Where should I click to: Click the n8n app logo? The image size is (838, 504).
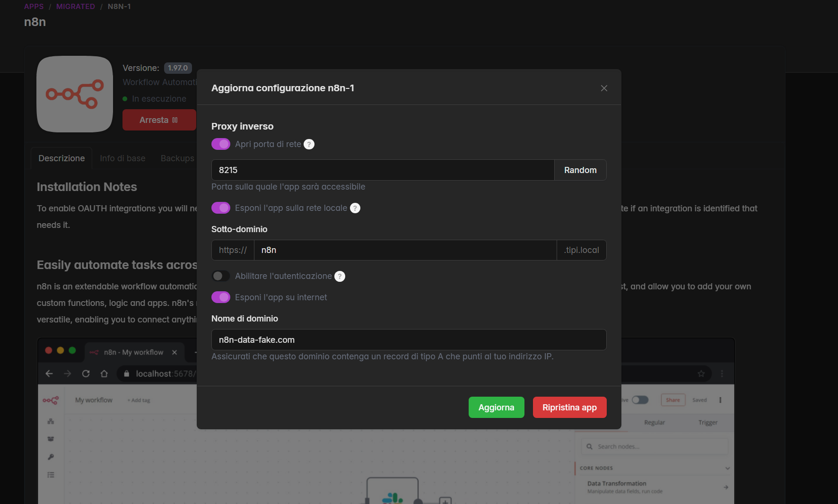click(x=75, y=94)
